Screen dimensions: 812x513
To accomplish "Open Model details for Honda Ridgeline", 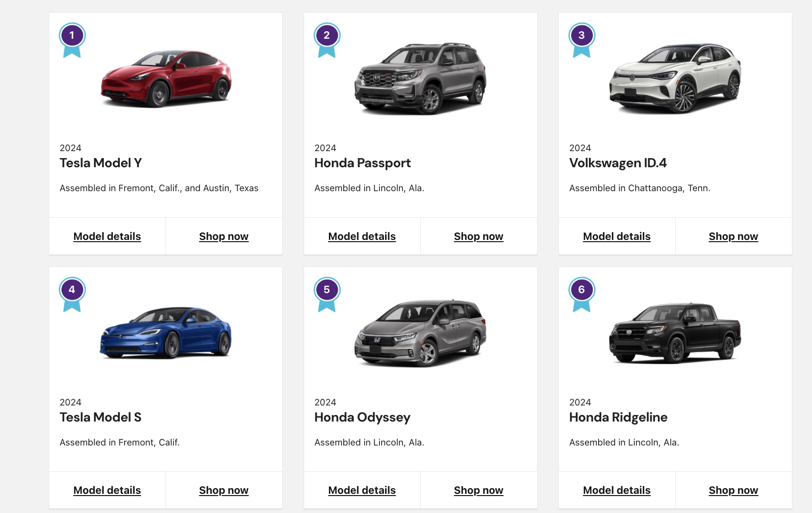I will [616, 490].
